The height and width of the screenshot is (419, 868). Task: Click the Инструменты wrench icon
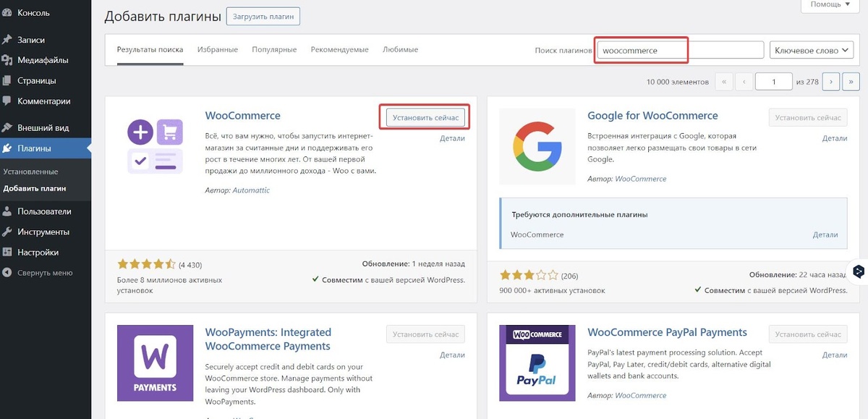click(x=7, y=232)
